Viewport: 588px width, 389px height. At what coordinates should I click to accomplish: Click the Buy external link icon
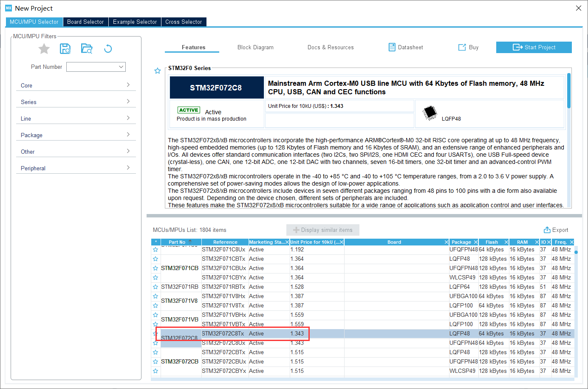click(462, 47)
